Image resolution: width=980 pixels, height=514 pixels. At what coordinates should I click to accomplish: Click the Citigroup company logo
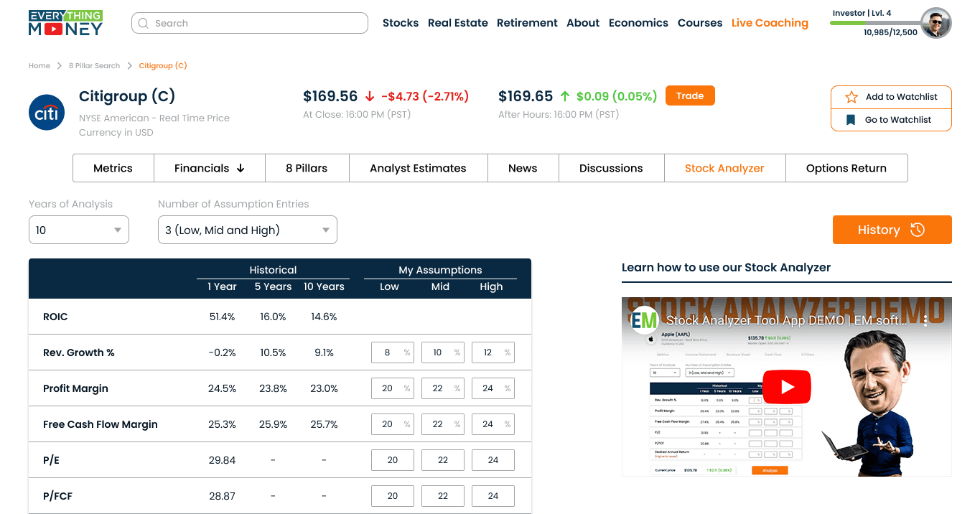[x=46, y=112]
